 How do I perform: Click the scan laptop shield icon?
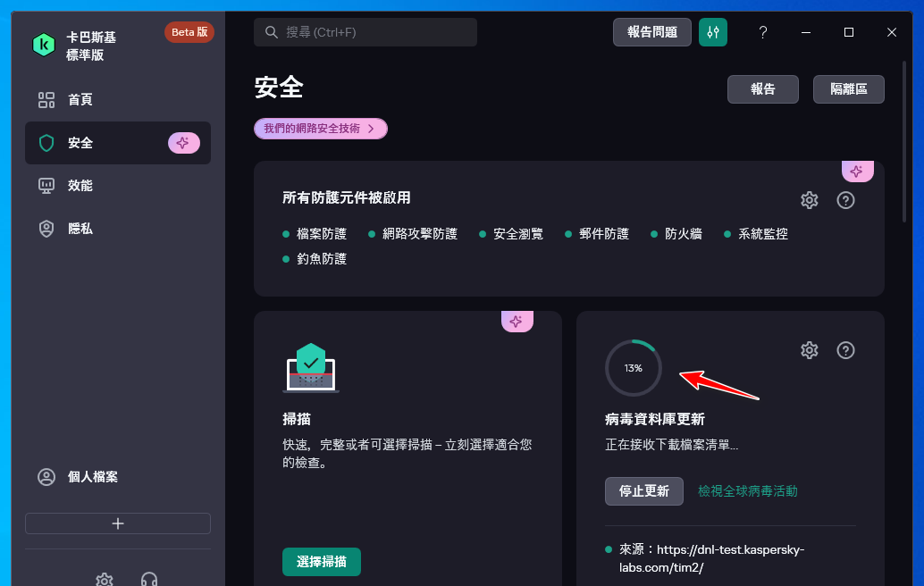[310, 368]
